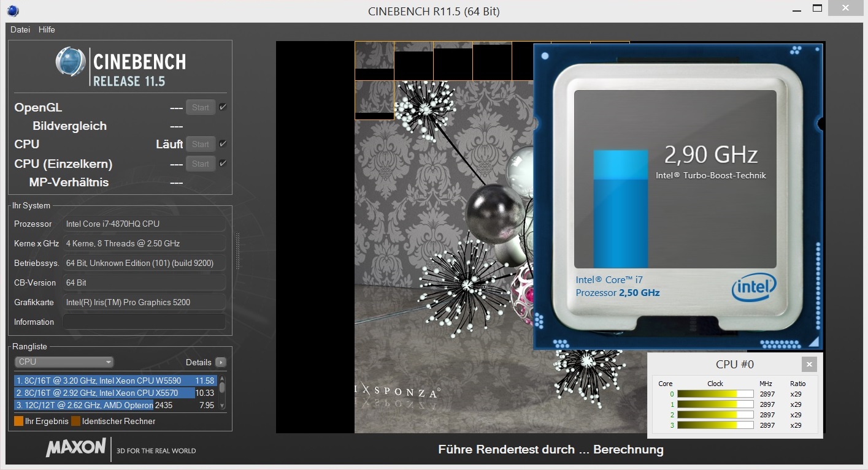Click the Core 0 clock bar
Image resolution: width=868 pixels, height=470 pixels.
715,394
